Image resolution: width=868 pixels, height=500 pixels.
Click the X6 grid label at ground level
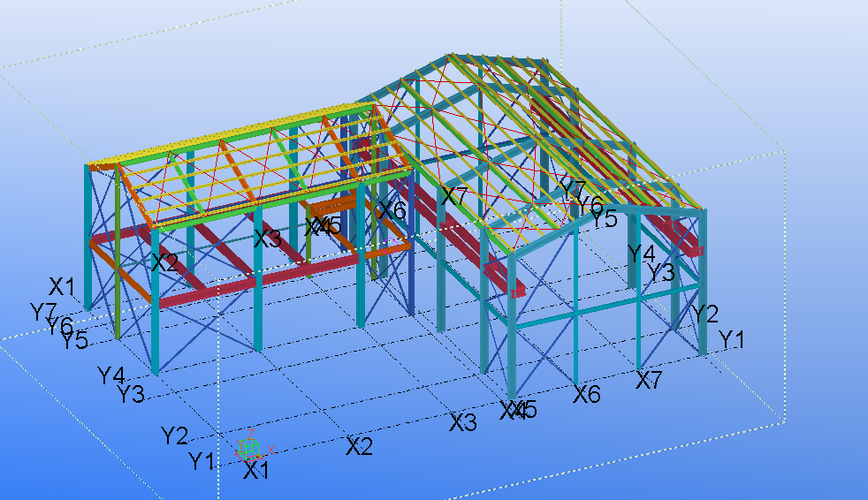point(587,394)
